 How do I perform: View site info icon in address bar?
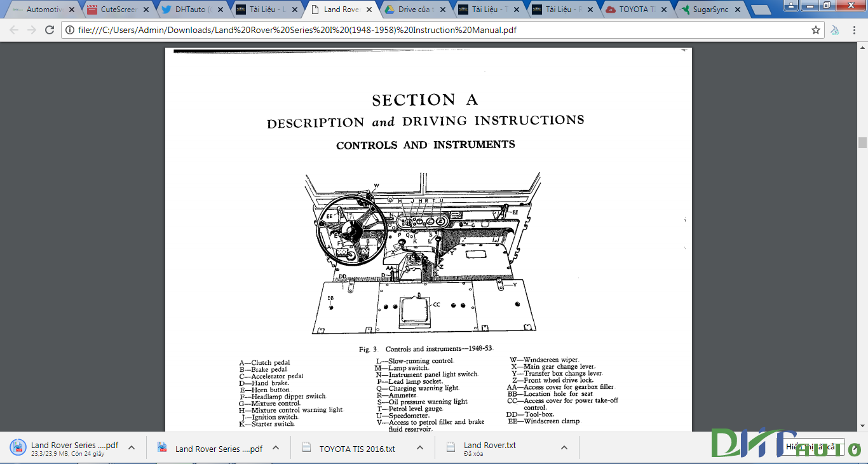69,30
